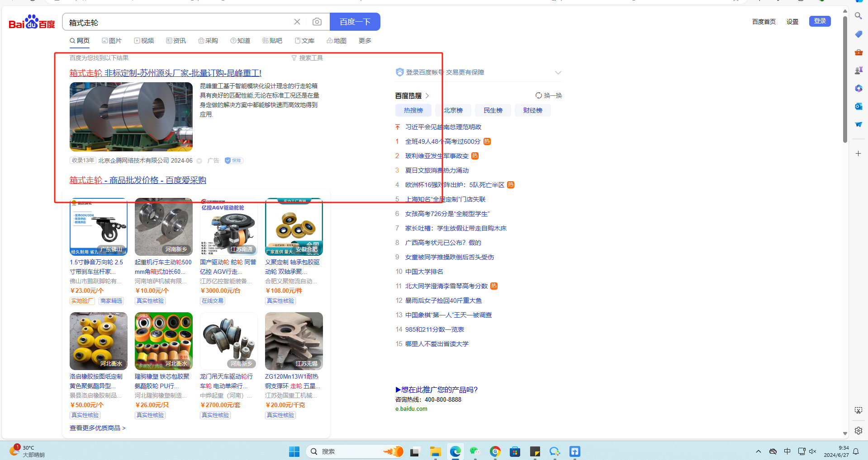Click the Baidu logo
The image size is (868, 460).
(32, 22)
